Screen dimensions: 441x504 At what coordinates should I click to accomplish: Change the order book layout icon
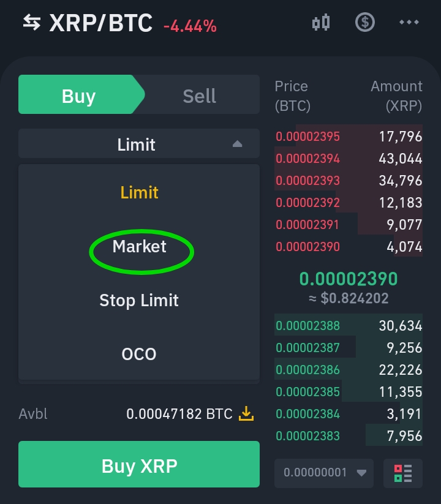(x=402, y=473)
